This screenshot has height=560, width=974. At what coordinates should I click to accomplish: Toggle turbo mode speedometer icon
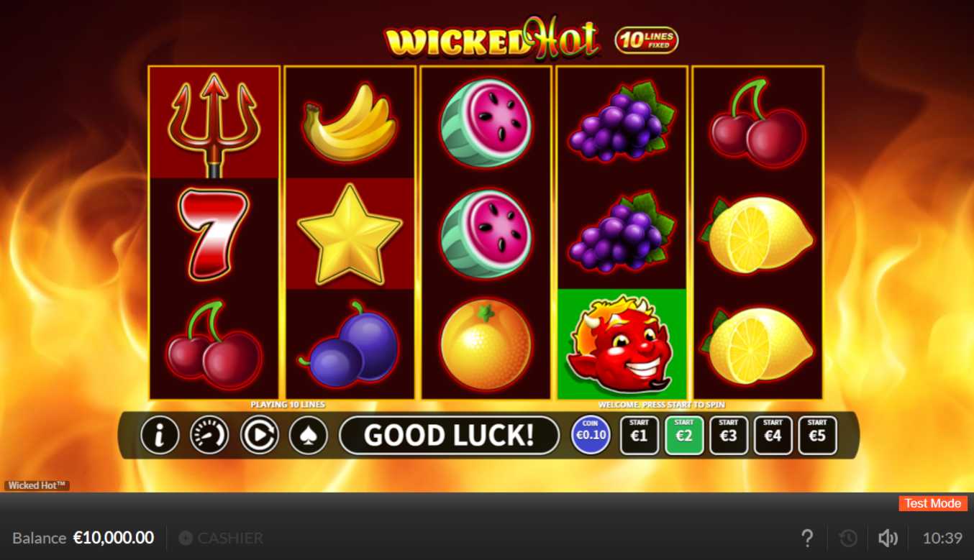[209, 435]
